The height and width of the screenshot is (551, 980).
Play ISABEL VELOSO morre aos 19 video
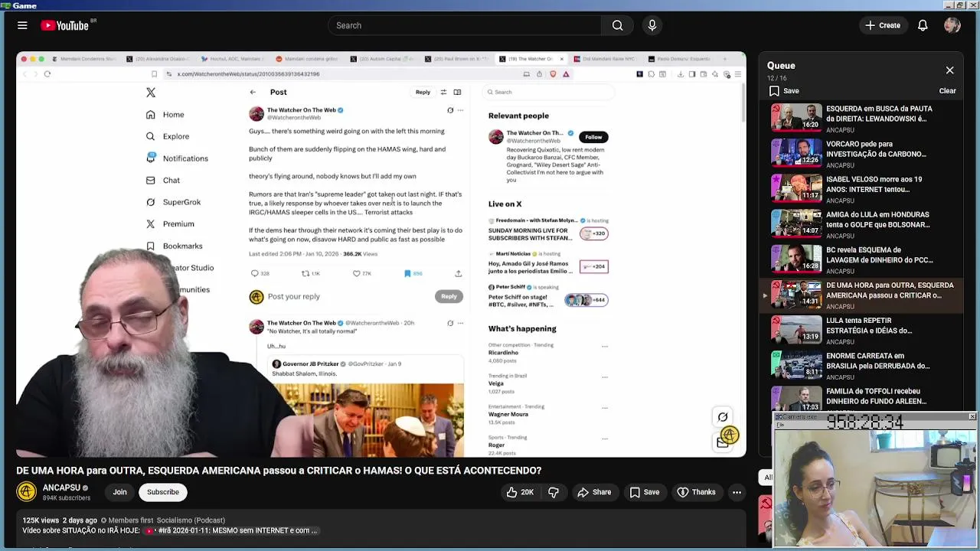click(x=862, y=188)
